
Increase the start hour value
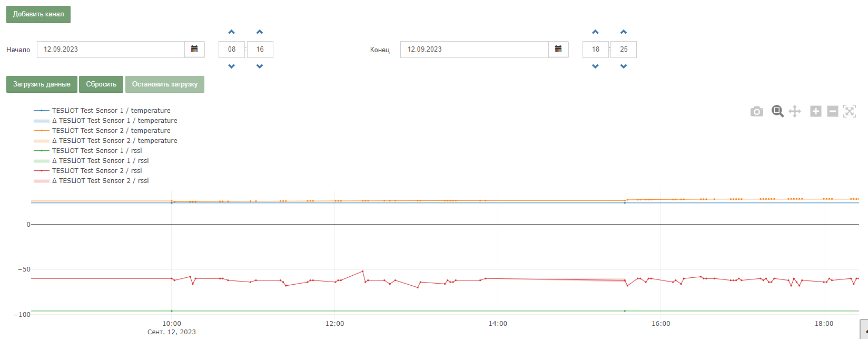click(232, 32)
